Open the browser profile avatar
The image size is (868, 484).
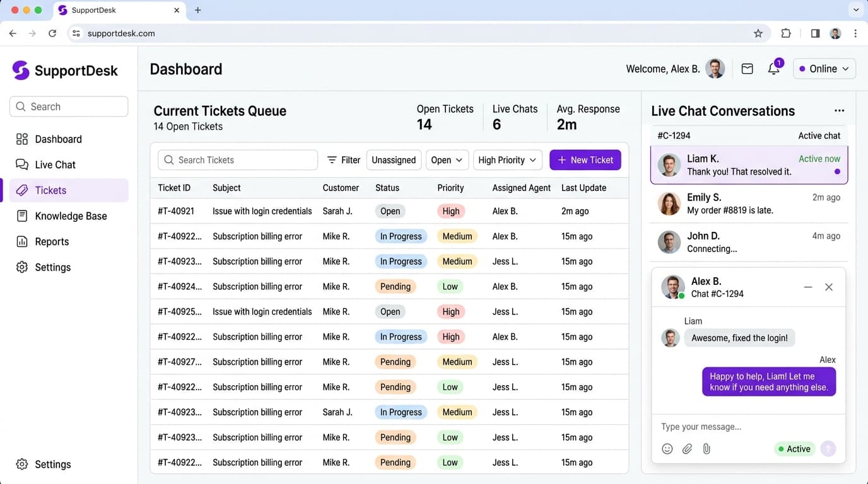[x=835, y=33]
